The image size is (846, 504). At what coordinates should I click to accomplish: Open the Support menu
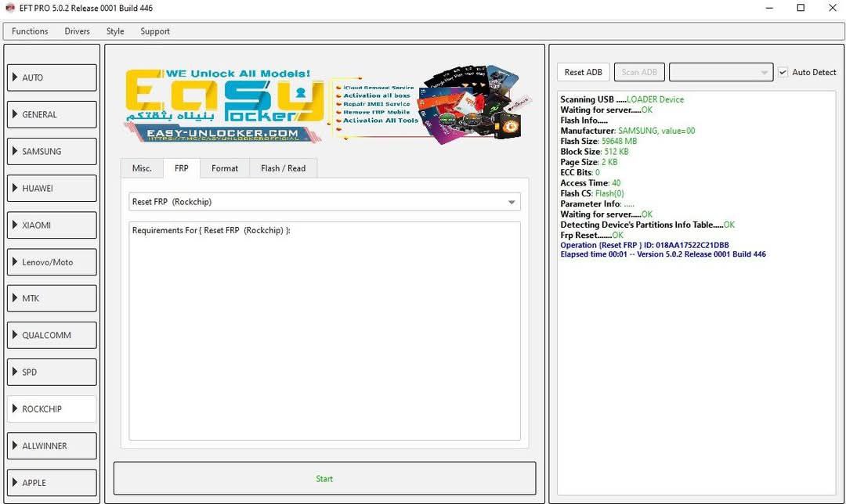click(x=155, y=31)
